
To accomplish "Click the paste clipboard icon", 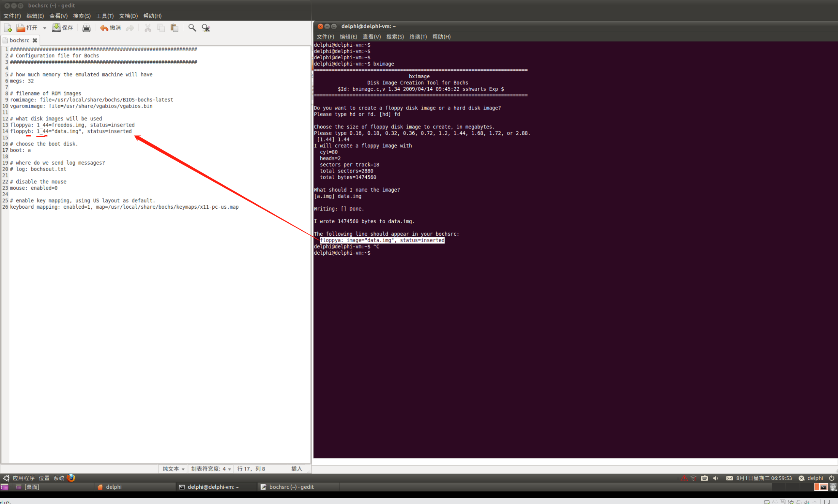I will 174,28.
